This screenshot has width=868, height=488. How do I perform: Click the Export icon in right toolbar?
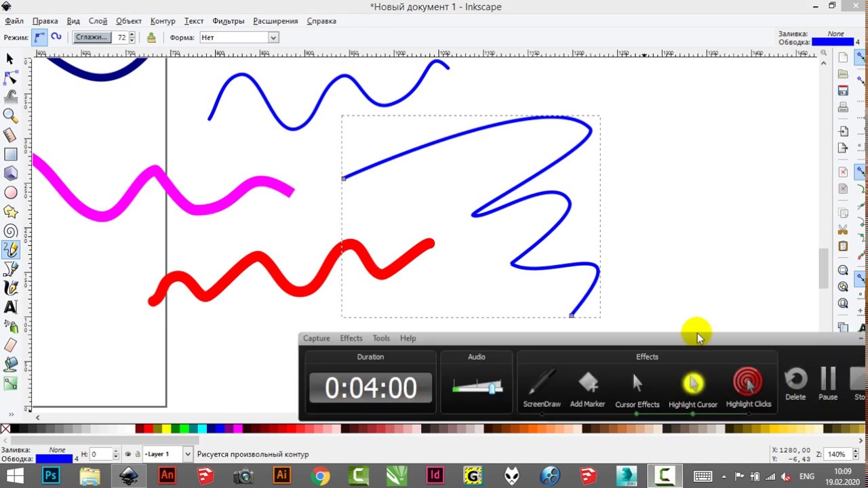coord(843,148)
